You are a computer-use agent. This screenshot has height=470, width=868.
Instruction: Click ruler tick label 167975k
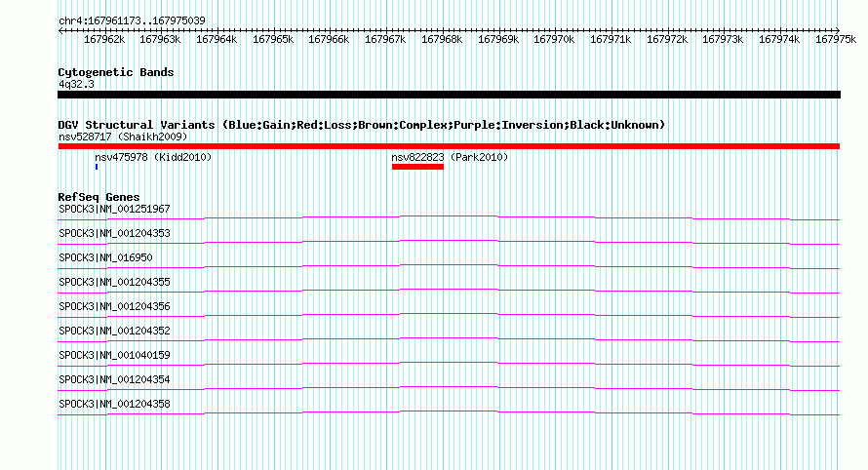tap(836, 39)
